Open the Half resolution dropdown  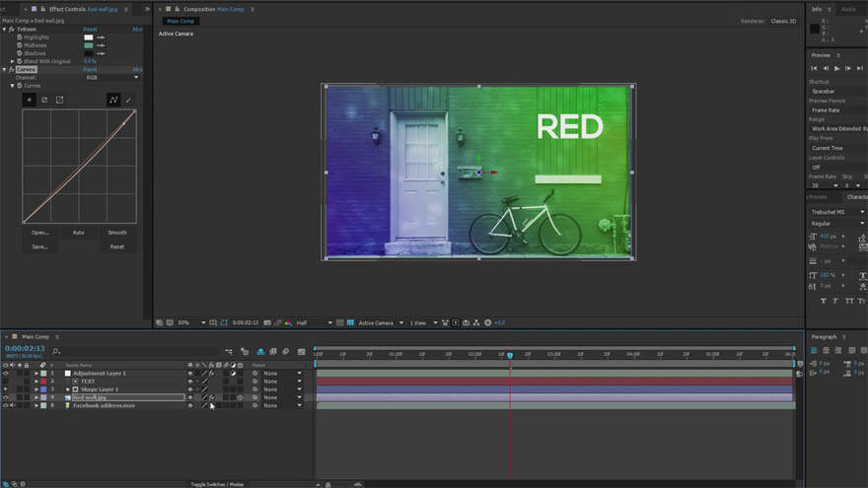point(314,322)
